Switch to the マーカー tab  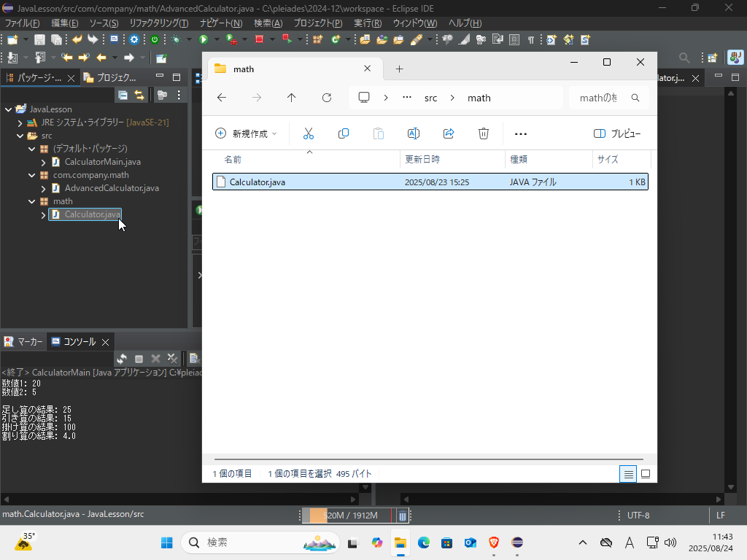[23, 342]
